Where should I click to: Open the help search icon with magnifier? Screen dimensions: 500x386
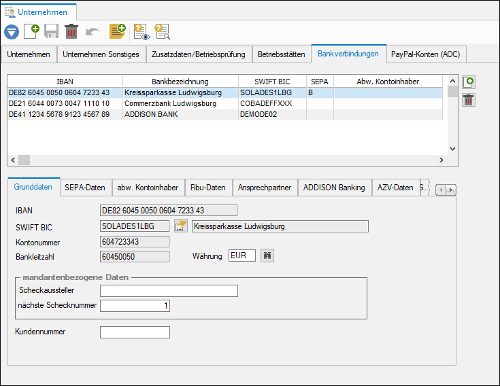point(162,32)
